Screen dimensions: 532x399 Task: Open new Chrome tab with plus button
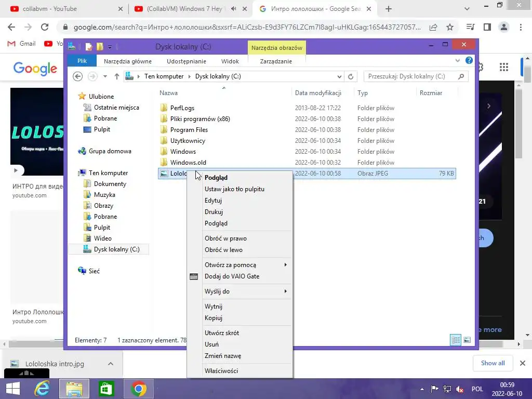389,9
